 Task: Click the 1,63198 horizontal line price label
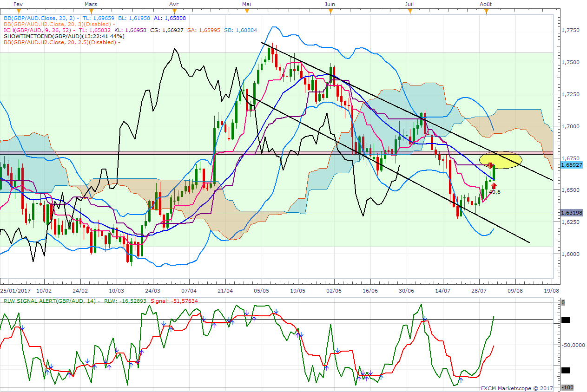tap(570, 213)
